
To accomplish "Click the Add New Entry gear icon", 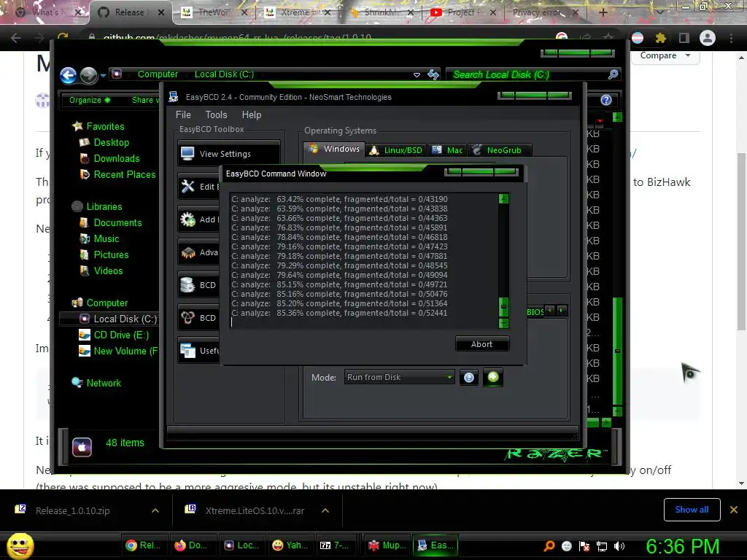I will pos(187,219).
